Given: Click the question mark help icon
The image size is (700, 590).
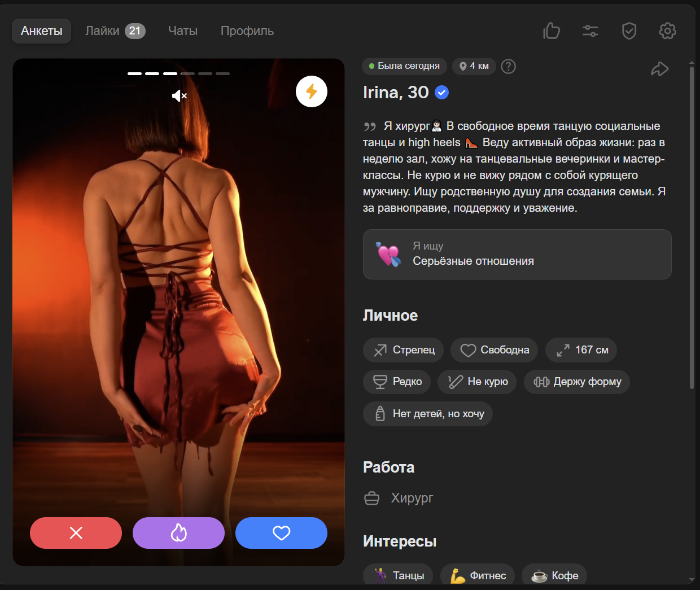Looking at the screenshot, I should click(x=508, y=67).
